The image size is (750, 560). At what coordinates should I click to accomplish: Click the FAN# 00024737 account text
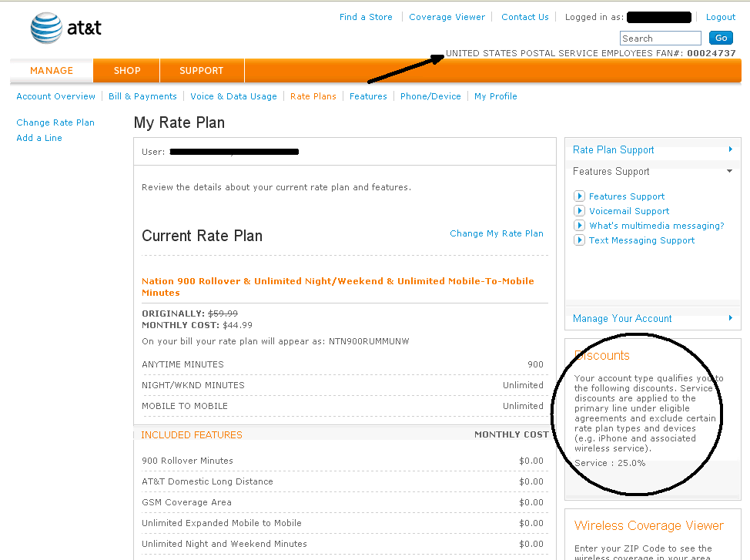pos(591,53)
